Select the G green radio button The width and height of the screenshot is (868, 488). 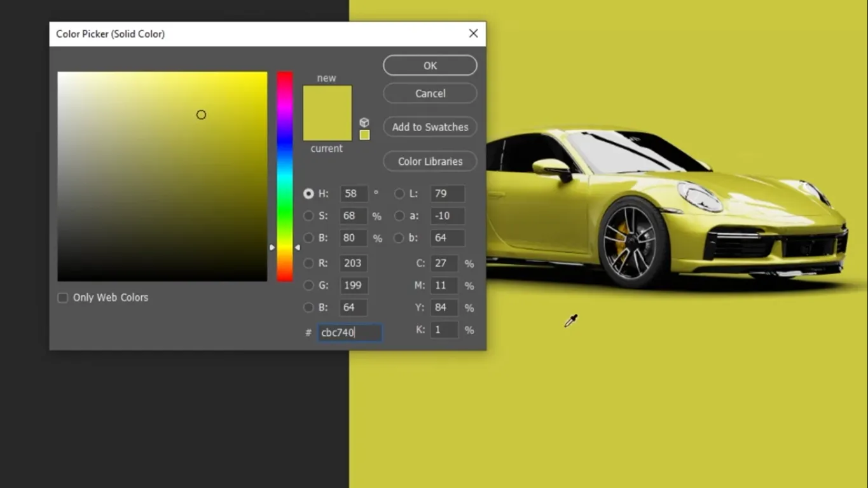click(308, 285)
